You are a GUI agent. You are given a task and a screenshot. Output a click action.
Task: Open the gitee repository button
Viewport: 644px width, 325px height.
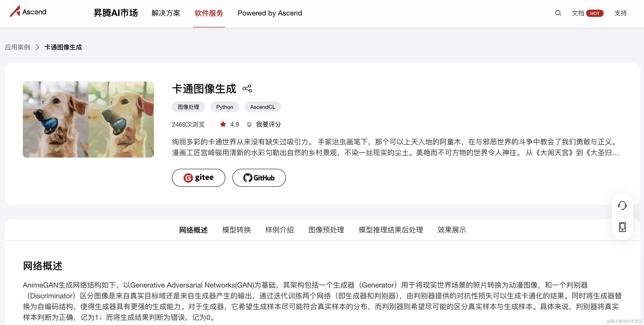[x=198, y=178]
